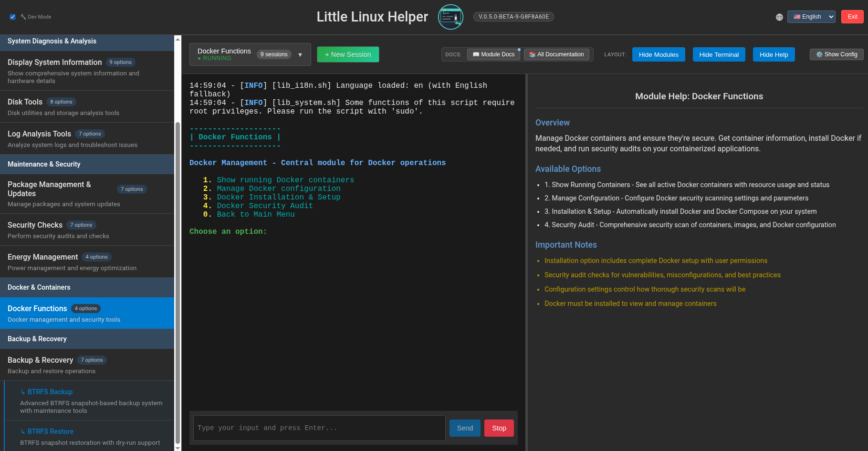Click the sidebar scroll up arrow
Viewport: 868px width, 451px height.
click(178, 39)
